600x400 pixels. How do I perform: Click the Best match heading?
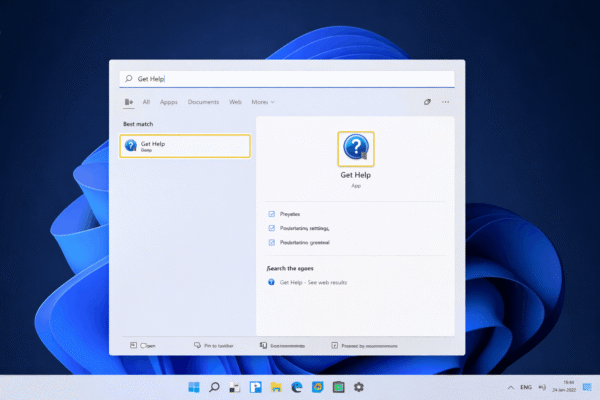tap(138, 124)
